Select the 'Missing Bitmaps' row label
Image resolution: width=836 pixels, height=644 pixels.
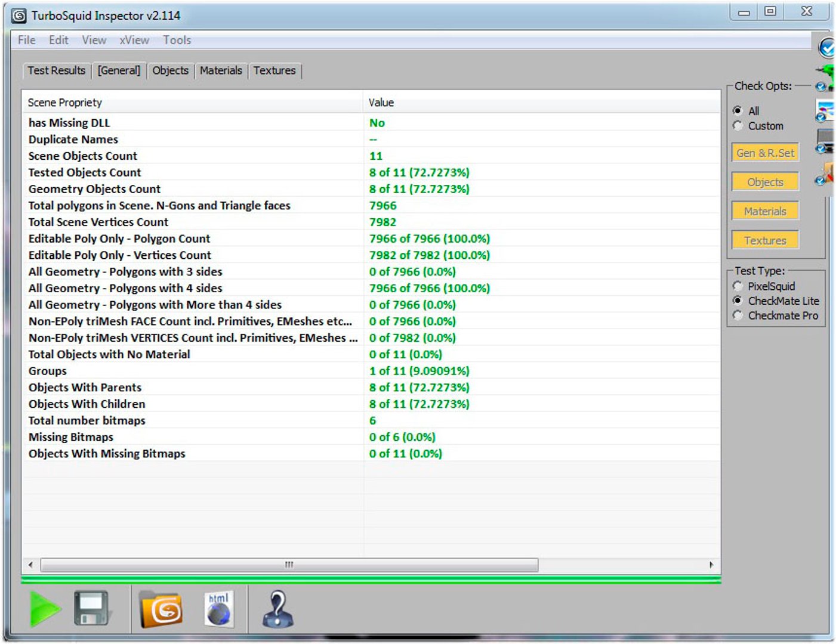71,437
